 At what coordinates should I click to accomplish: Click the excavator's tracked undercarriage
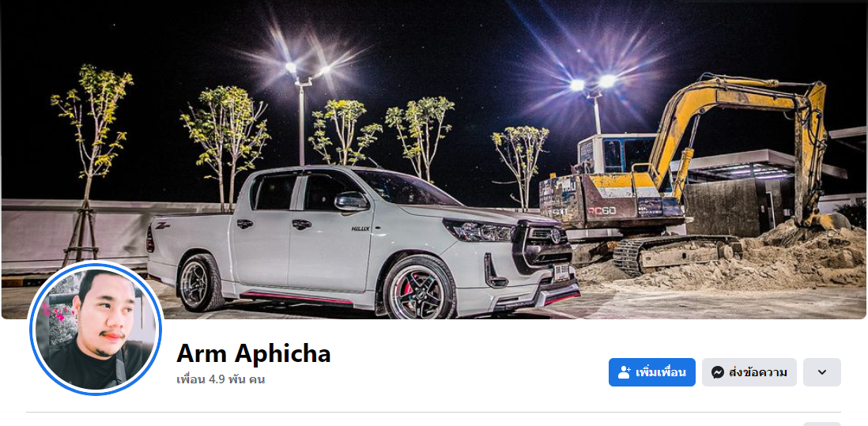point(675,254)
